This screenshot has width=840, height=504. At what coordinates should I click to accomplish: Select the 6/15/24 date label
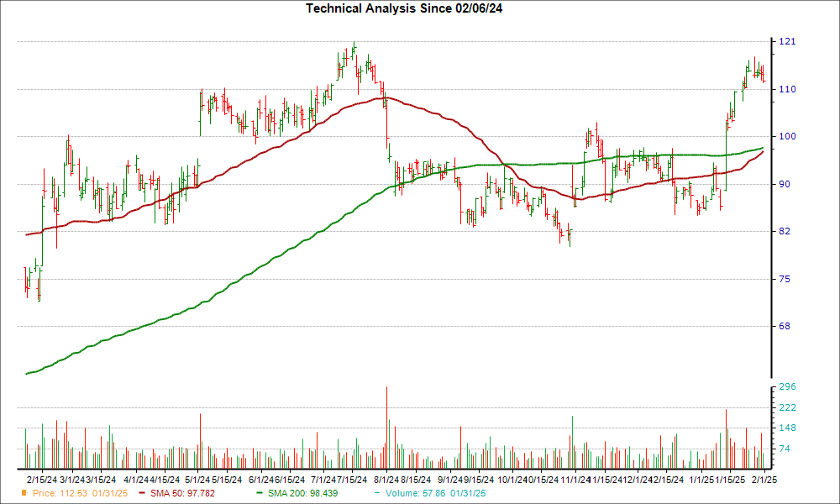click(x=290, y=480)
